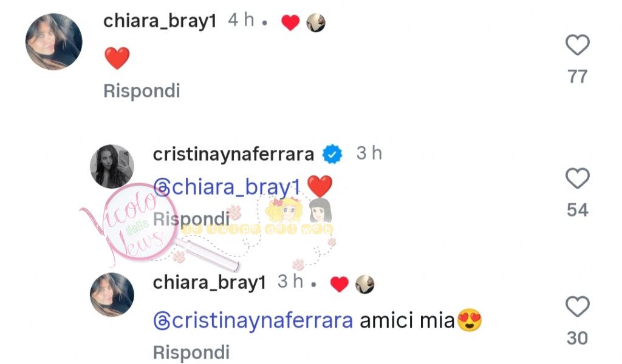Open chiara_bray1's avatar on the bottom reply
Viewport: 622px width, 364px height.
coord(112,295)
